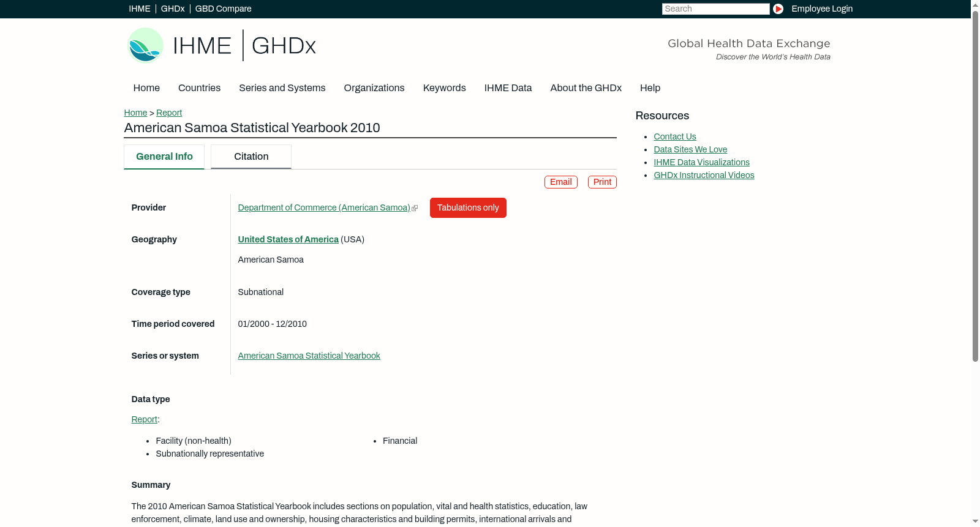
Task: Open Organizations menu item
Action: (374, 88)
